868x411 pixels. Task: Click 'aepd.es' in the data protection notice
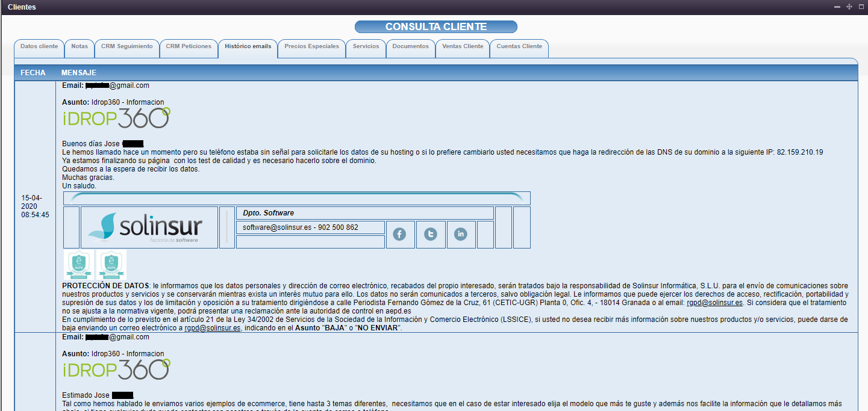tap(398, 311)
